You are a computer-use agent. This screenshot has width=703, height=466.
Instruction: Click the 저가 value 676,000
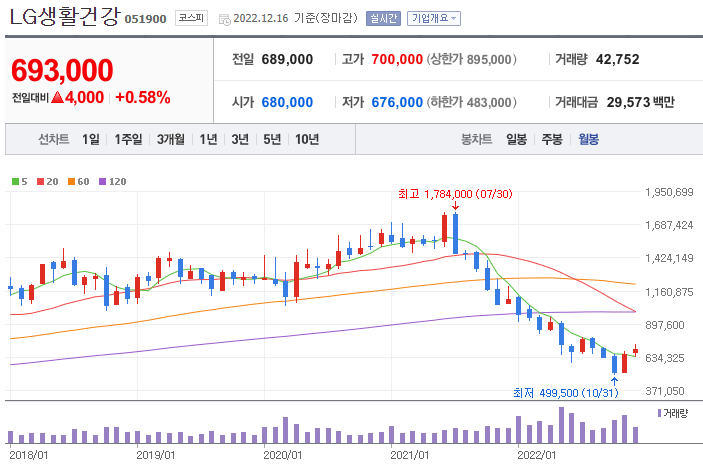pos(397,102)
